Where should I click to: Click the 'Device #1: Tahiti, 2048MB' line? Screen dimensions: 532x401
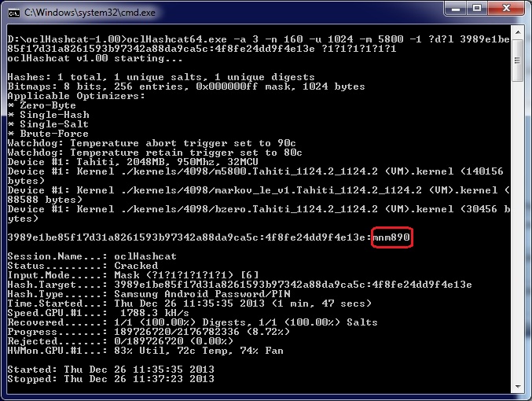click(x=133, y=162)
